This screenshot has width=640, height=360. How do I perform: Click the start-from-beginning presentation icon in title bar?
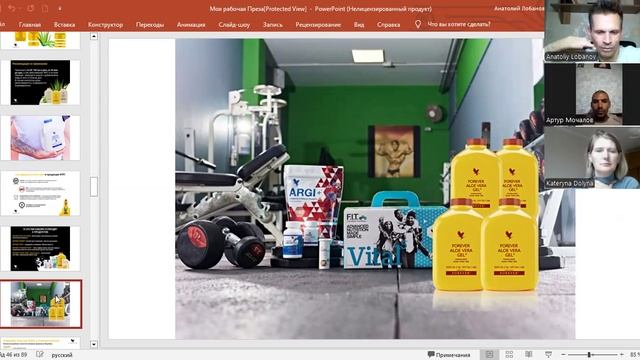45,8
